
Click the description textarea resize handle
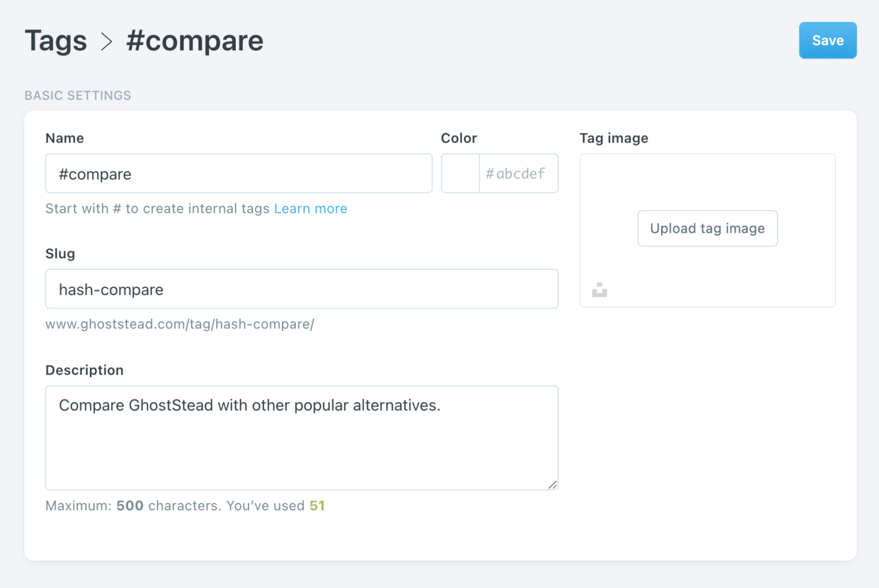tap(553, 485)
